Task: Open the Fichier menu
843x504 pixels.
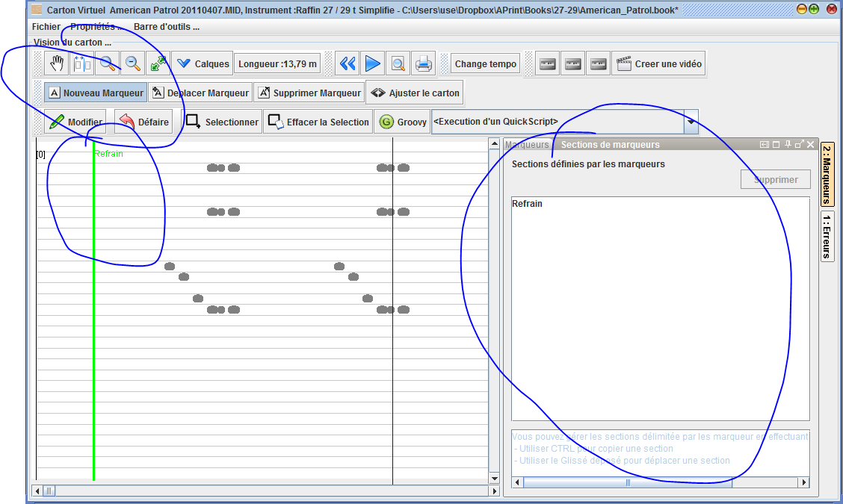Action: click(x=46, y=27)
